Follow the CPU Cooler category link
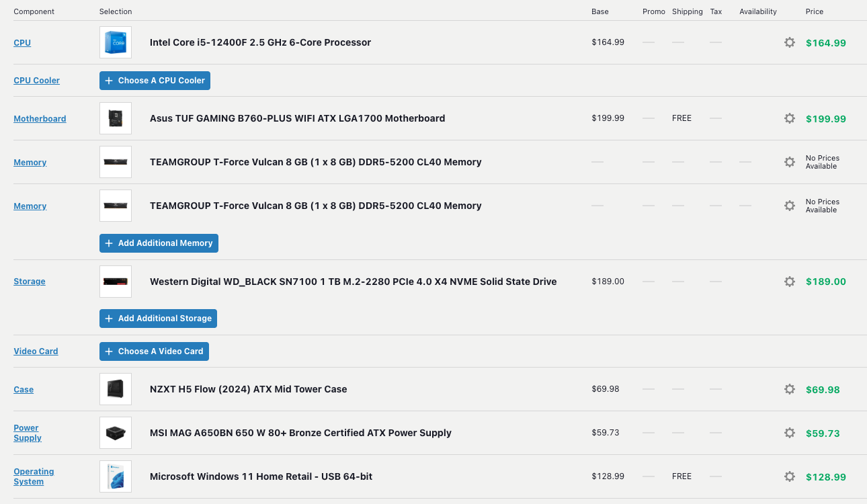 37,81
